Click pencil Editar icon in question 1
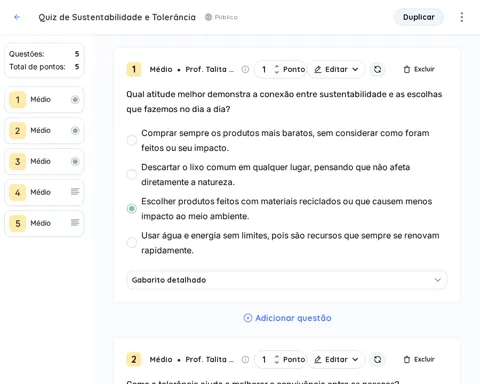 318,69
